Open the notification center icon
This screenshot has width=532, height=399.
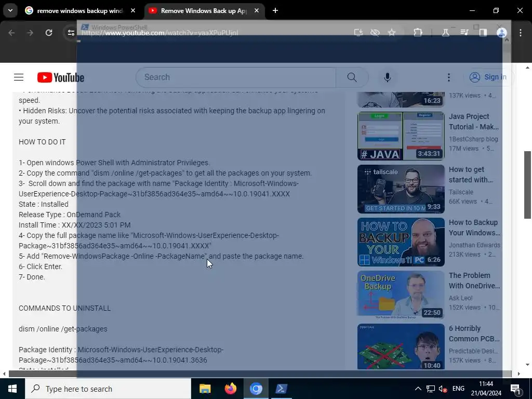515,389
